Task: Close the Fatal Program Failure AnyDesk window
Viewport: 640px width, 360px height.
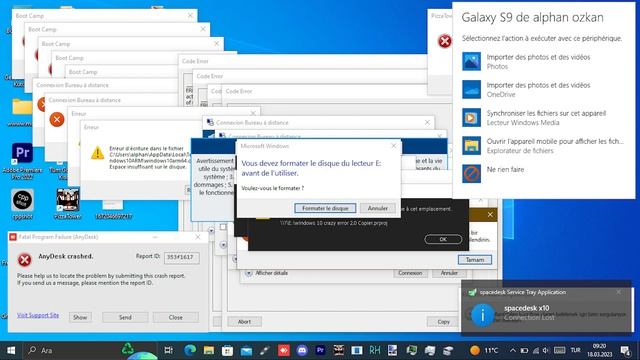Action: [x=198, y=237]
